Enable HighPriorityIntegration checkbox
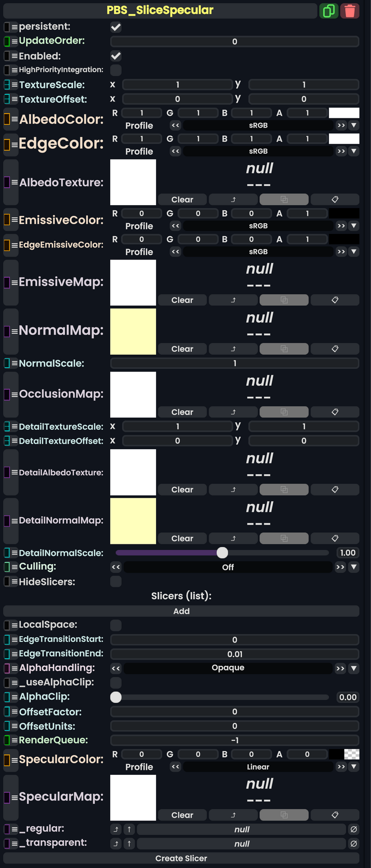The width and height of the screenshot is (371, 868). 116,70
